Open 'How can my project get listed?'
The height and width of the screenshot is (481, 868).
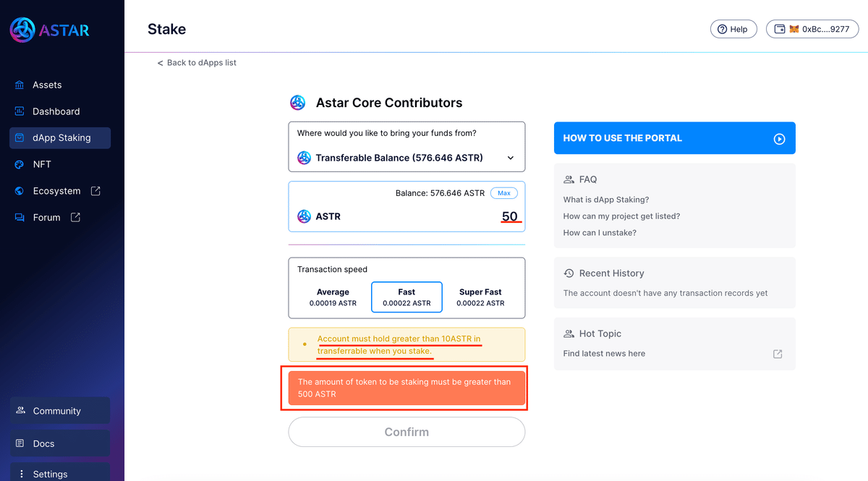621,216
